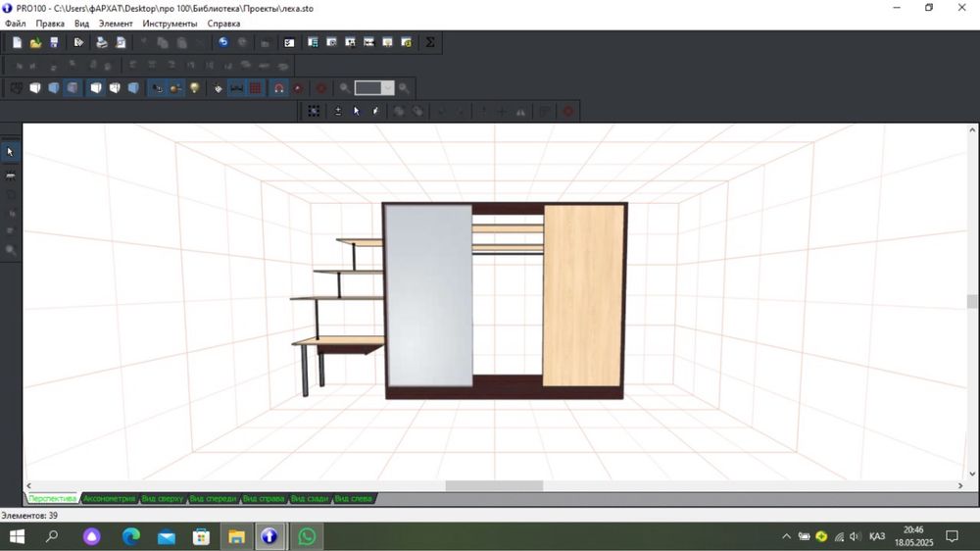Show hidden tray icons with chevron

coord(786,536)
